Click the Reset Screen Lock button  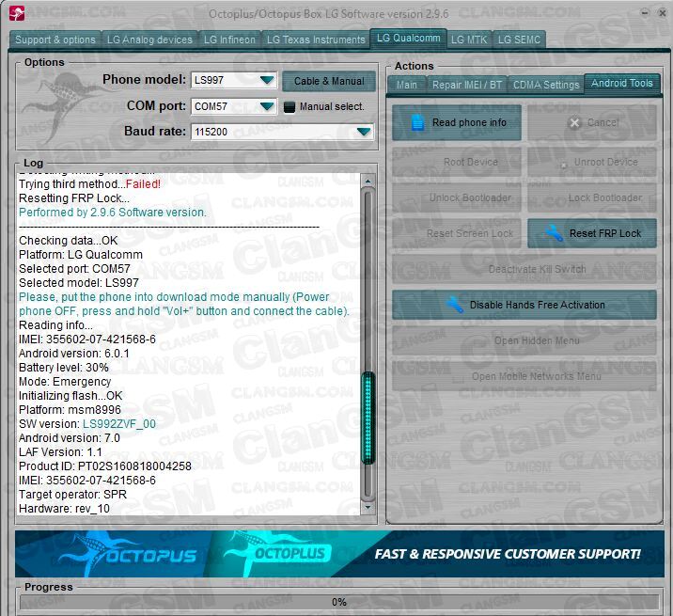[x=457, y=233]
